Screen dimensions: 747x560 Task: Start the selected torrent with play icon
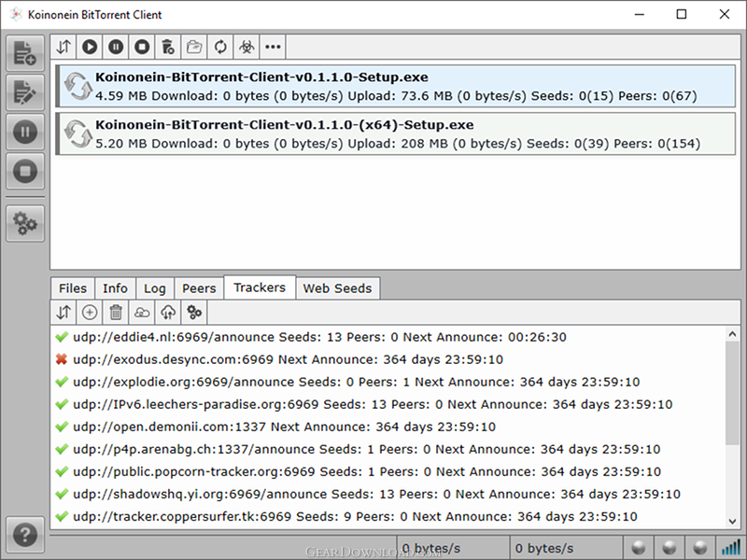pyautogui.click(x=90, y=47)
